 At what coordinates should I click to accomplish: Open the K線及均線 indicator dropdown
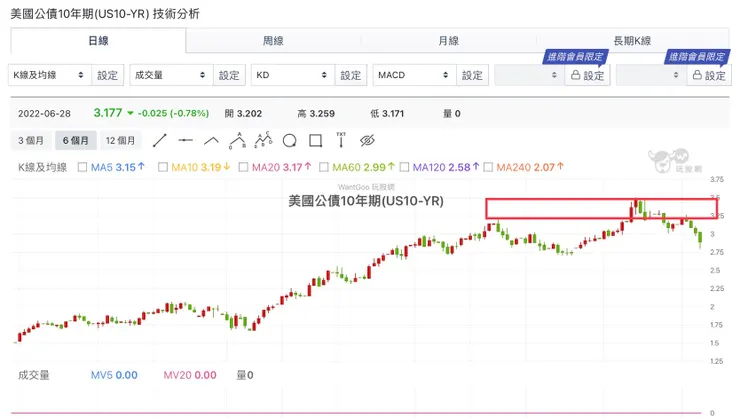pyautogui.click(x=50, y=75)
